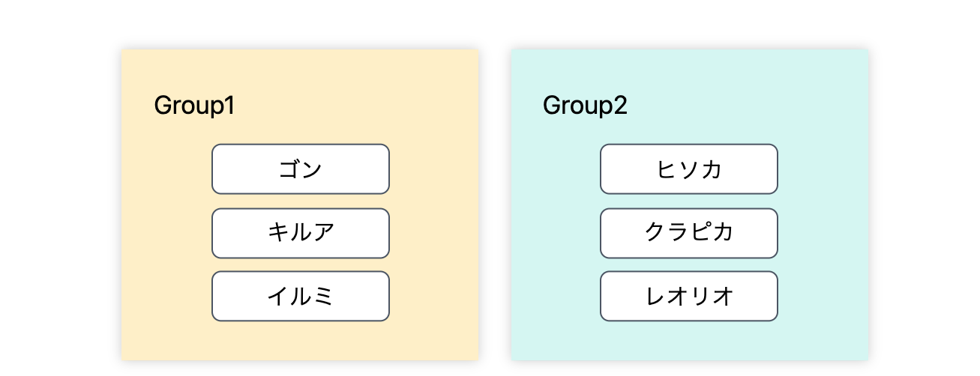Pick the top item under Group1
The width and height of the screenshot is (980, 376).
pos(300,169)
